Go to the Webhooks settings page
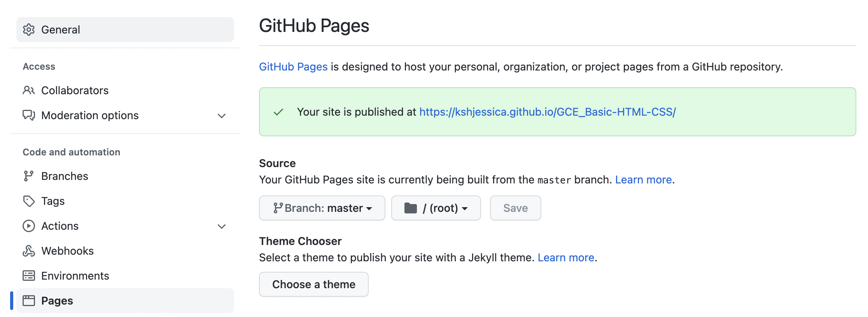This screenshot has width=868, height=317. 67,251
